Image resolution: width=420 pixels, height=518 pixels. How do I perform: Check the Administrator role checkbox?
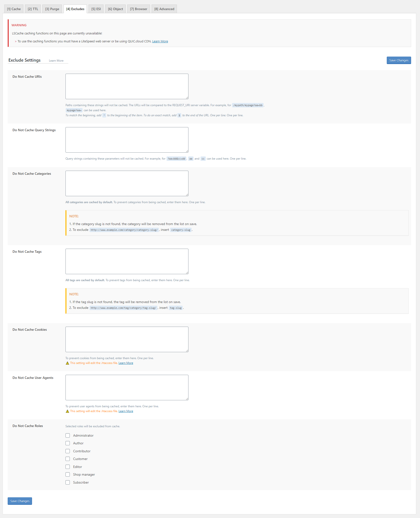(68, 435)
